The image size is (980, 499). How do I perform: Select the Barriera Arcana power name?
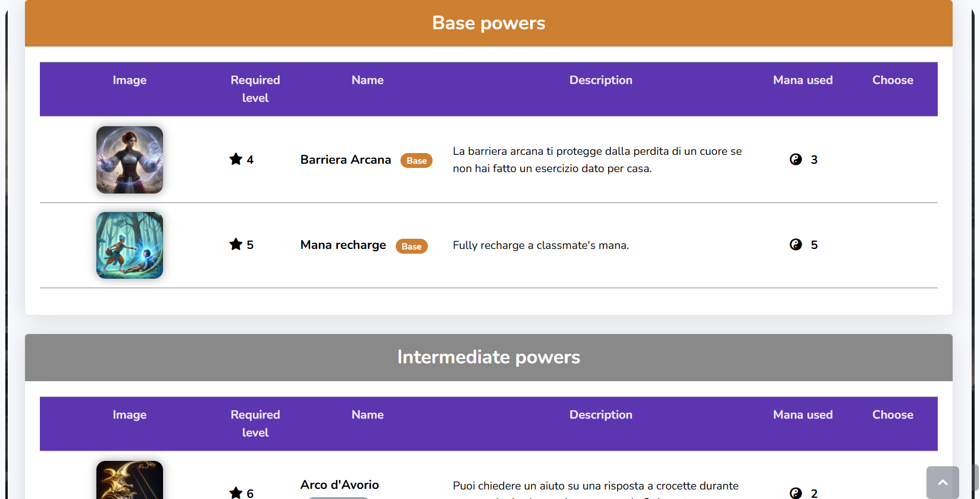tap(346, 160)
